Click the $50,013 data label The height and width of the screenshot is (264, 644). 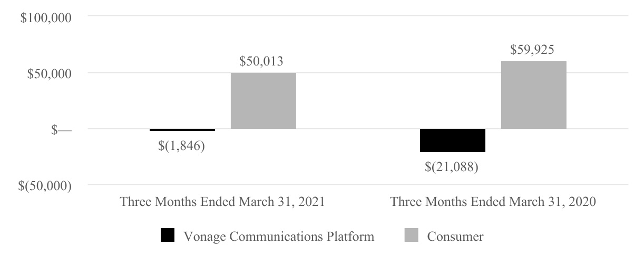(x=261, y=61)
